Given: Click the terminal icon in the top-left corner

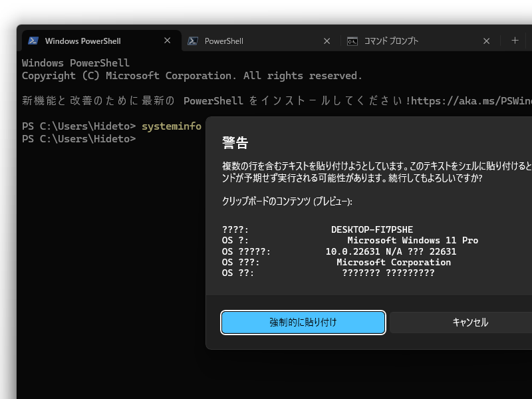Looking at the screenshot, I should pyautogui.click(x=34, y=41).
